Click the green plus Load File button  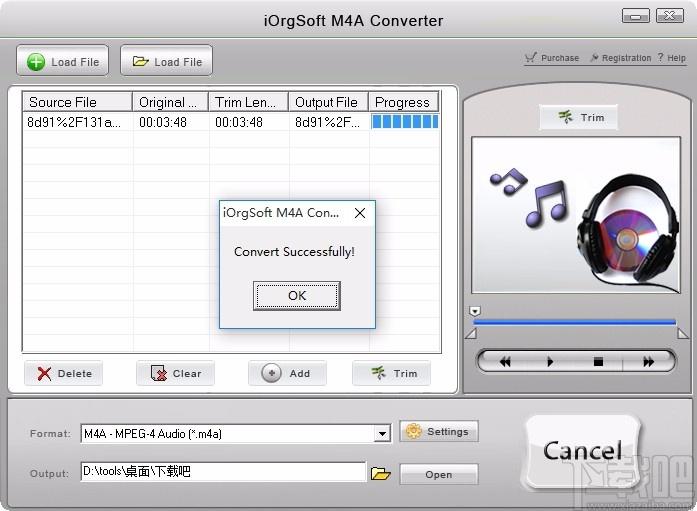[x=63, y=61]
